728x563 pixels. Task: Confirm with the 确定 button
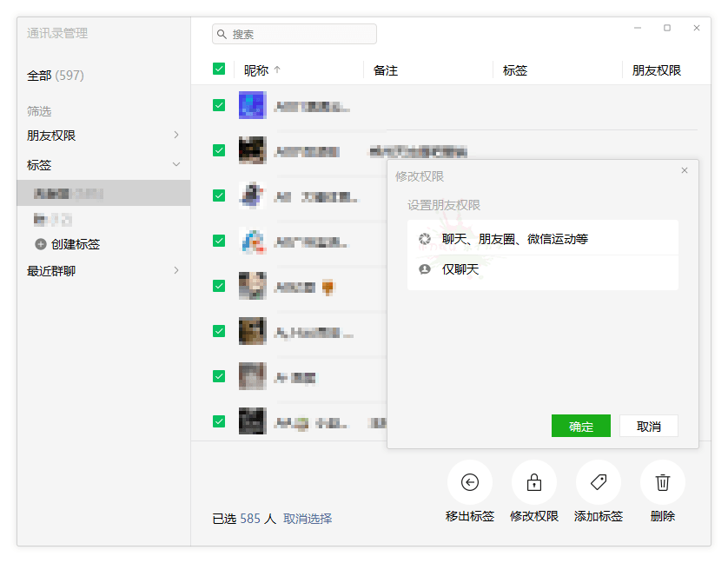point(580,426)
